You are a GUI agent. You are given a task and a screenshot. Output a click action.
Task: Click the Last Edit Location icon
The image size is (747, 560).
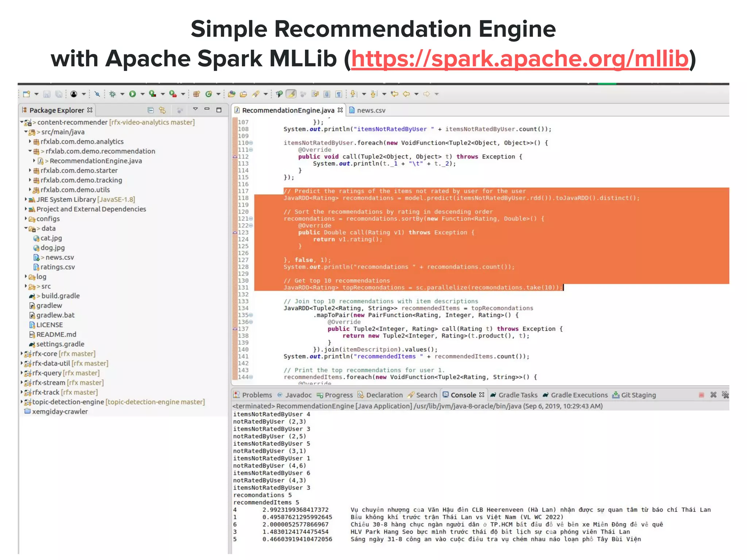coord(394,94)
